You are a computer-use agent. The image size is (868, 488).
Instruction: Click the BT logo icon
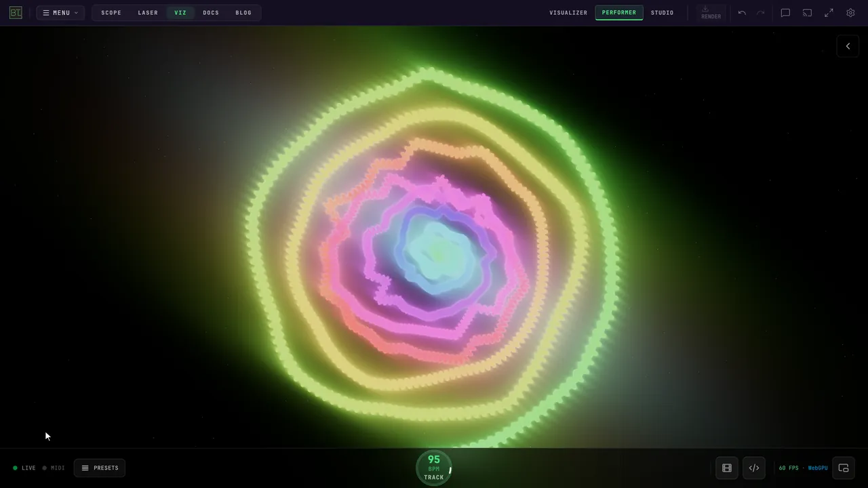(x=16, y=13)
